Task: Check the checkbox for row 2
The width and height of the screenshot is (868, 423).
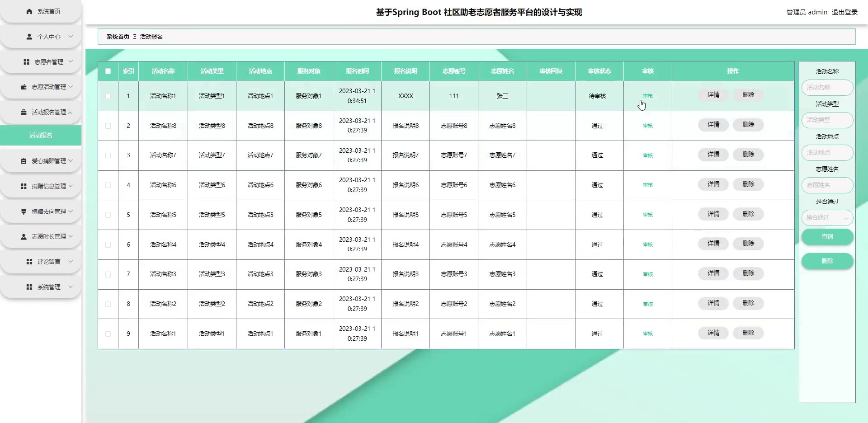Action: pyautogui.click(x=108, y=126)
